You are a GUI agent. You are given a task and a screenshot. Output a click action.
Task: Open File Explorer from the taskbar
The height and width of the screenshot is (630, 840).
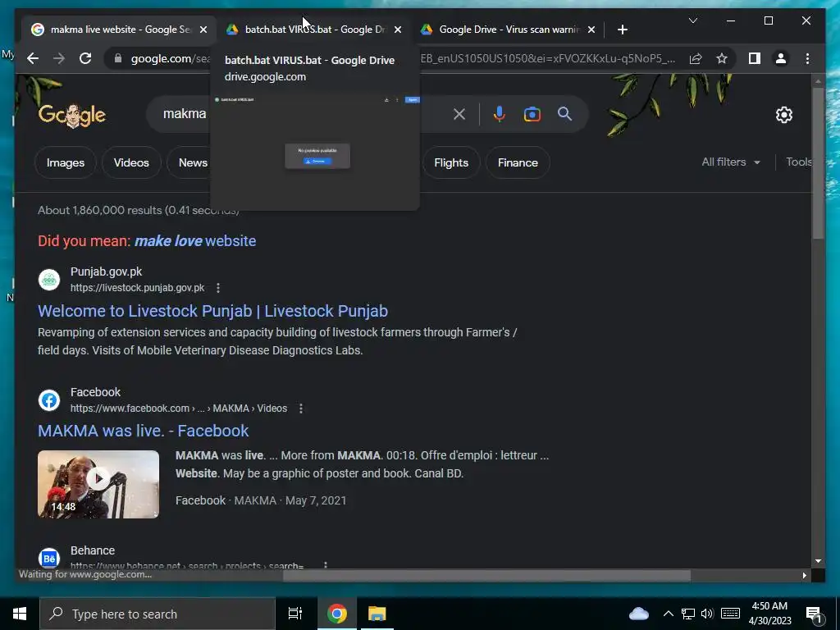tap(377, 614)
